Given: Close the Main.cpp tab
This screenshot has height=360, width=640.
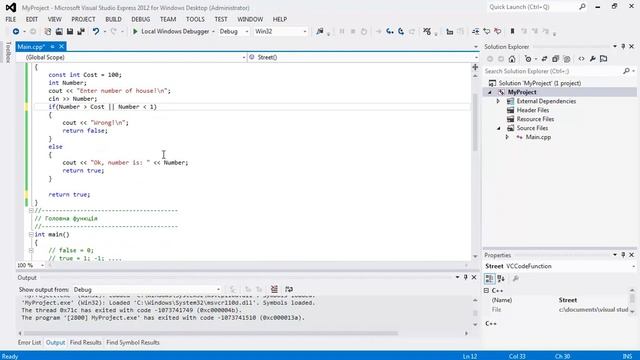Looking at the screenshot, I should pyautogui.click(x=61, y=47).
